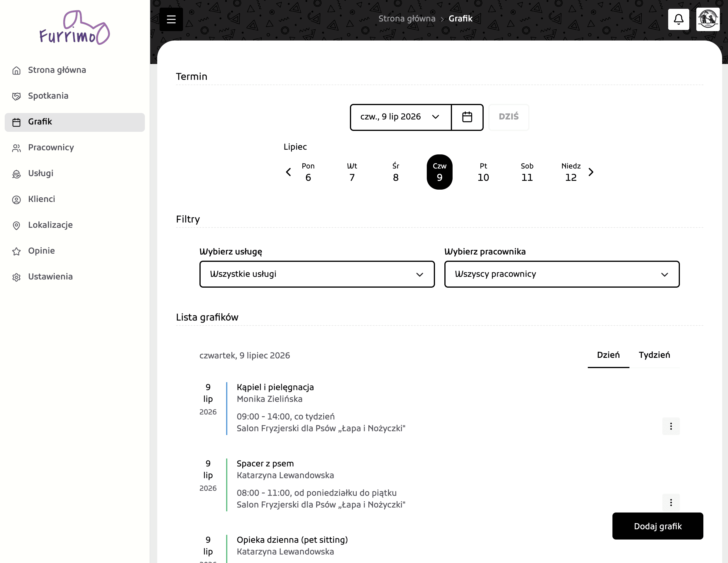
Task: Click 09:00 - 14:00, co tydzień text
Action: pyautogui.click(x=286, y=417)
